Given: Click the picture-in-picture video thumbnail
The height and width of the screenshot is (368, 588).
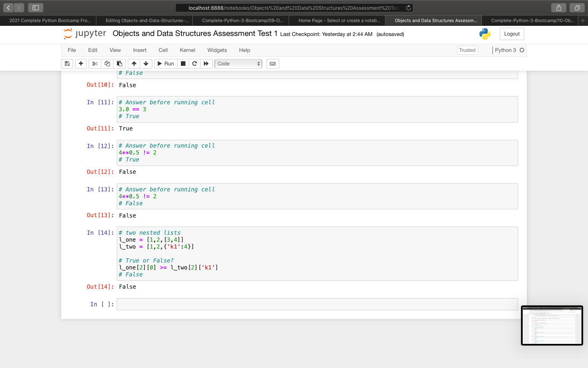Looking at the screenshot, I should tap(552, 325).
